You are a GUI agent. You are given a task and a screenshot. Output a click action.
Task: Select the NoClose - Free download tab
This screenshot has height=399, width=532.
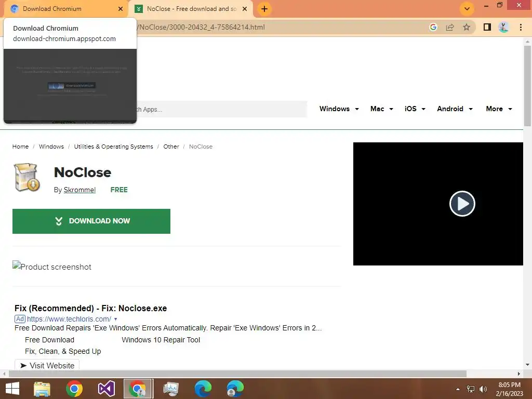[191, 9]
